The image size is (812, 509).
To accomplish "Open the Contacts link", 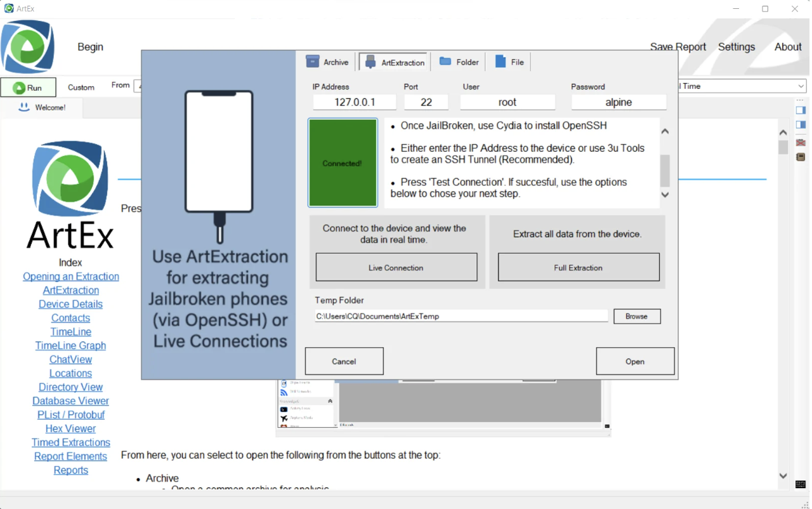I will (70, 318).
